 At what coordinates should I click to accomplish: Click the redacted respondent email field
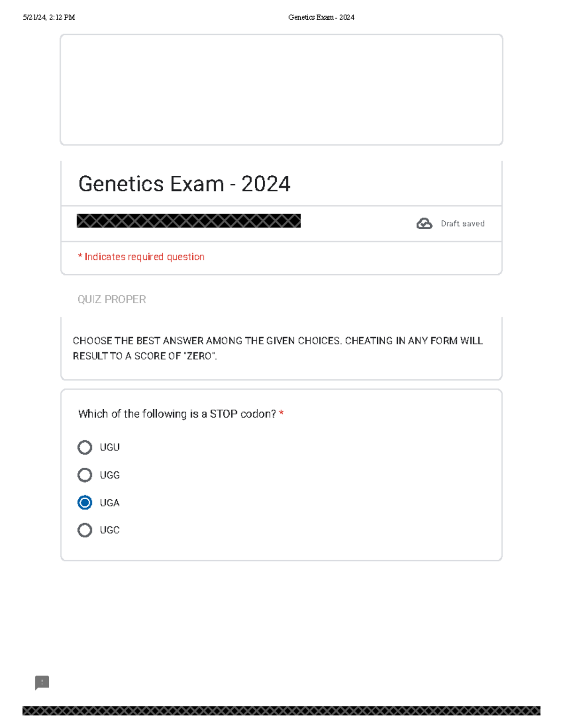point(188,221)
